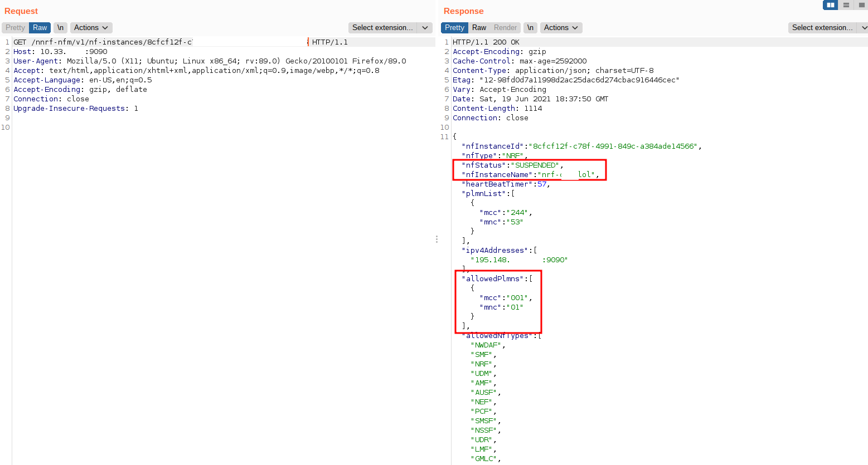Click the Request panel title
The image size is (868, 465).
pos(21,11)
